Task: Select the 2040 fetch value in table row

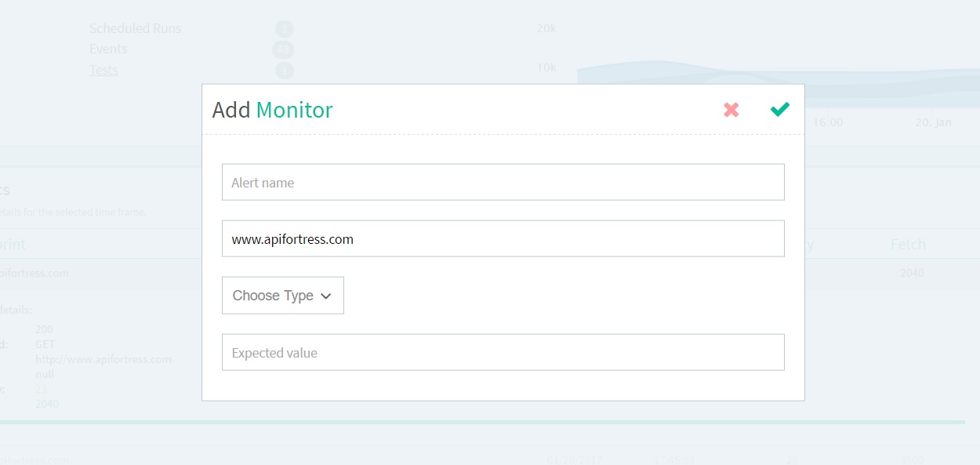Action: 912,273
